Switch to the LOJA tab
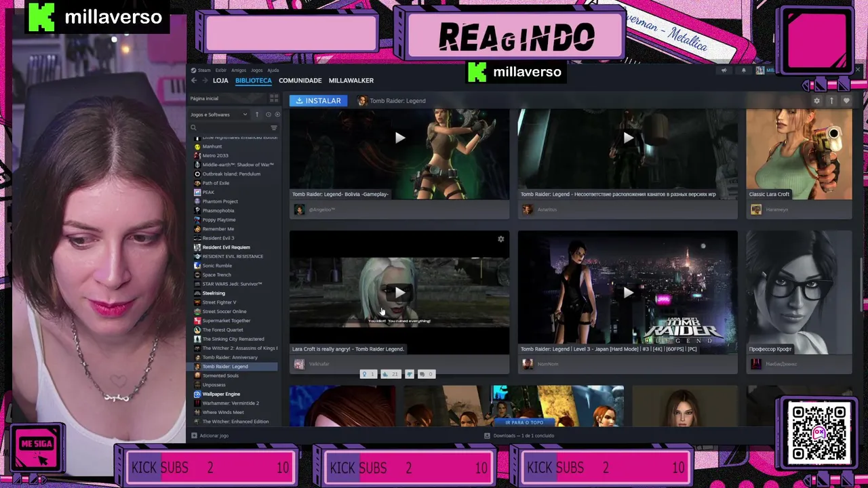Image resolution: width=868 pixels, height=488 pixels. [220, 80]
